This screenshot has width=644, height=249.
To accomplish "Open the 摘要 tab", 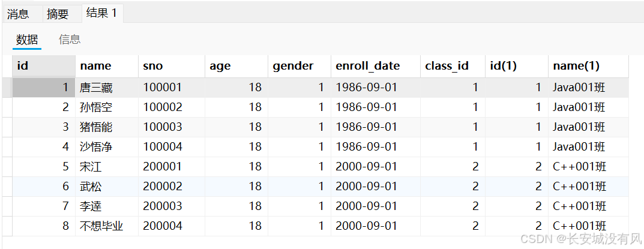I will click(58, 13).
